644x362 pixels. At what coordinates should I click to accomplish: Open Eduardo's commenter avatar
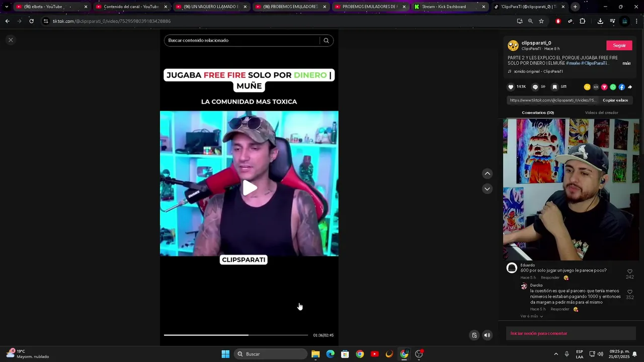point(512,268)
